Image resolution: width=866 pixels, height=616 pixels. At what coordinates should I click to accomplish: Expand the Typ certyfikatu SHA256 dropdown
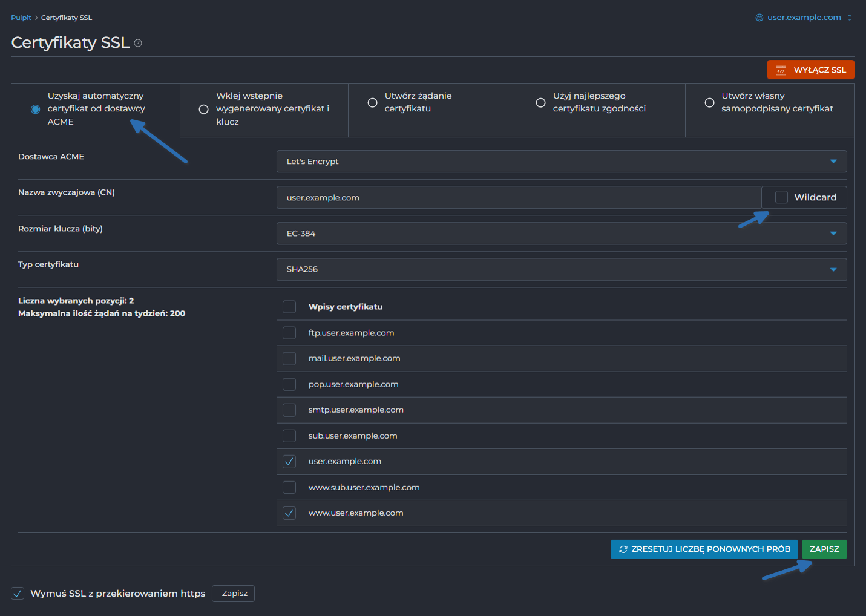click(833, 269)
